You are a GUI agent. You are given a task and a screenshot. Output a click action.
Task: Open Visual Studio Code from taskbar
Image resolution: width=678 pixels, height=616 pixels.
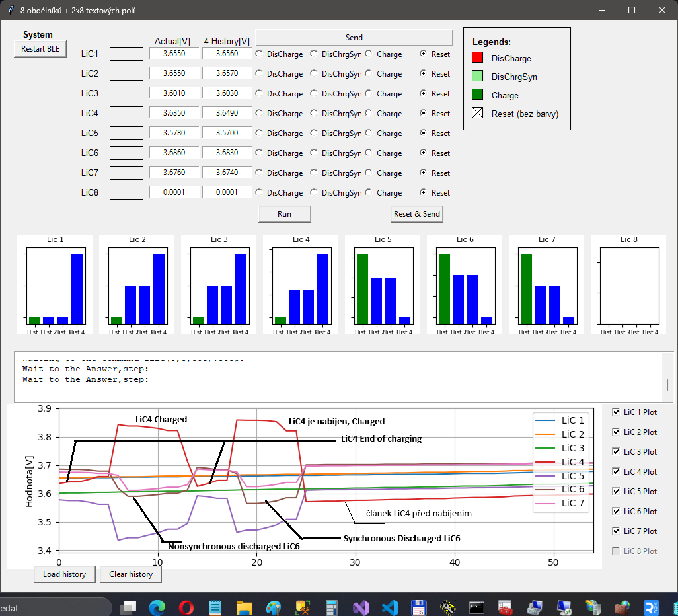[389, 607]
